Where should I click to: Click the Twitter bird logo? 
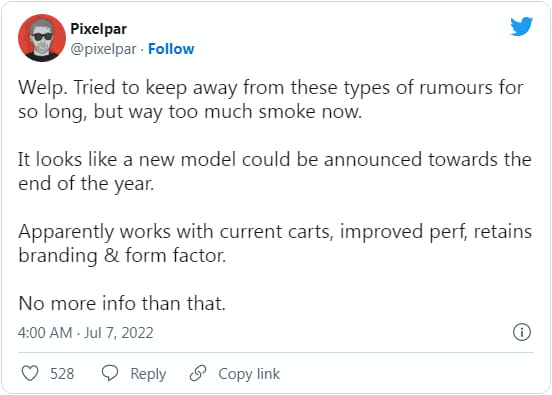521,26
